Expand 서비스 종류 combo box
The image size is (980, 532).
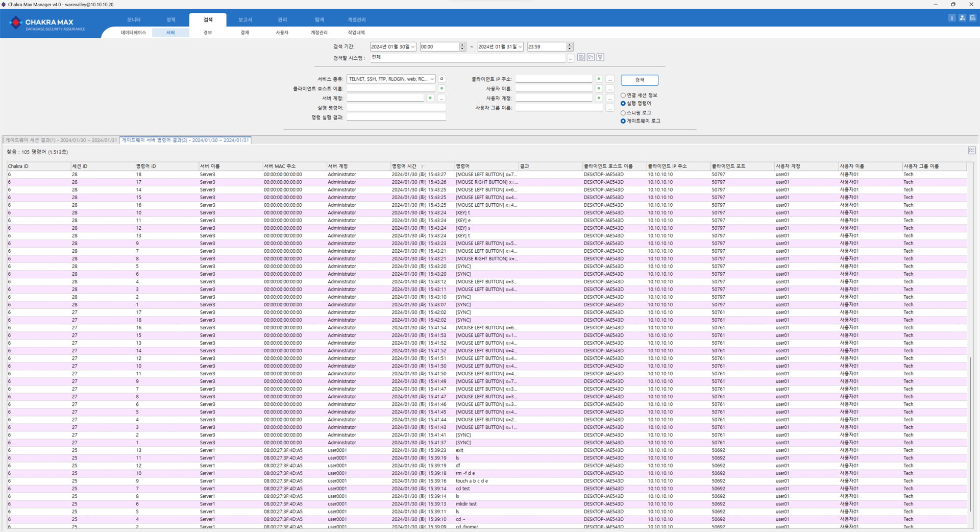(432, 79)
